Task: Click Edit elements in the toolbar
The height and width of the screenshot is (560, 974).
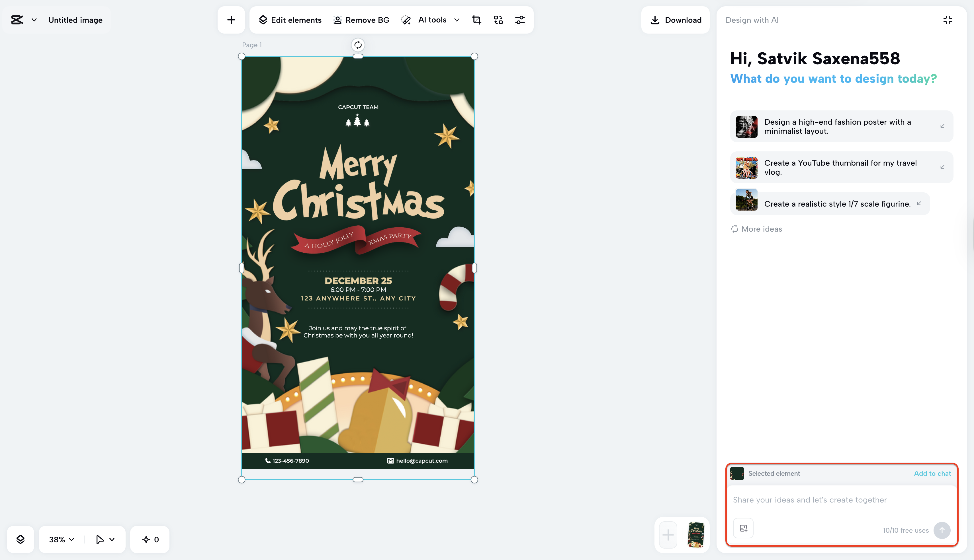Action: pos(290,20)
